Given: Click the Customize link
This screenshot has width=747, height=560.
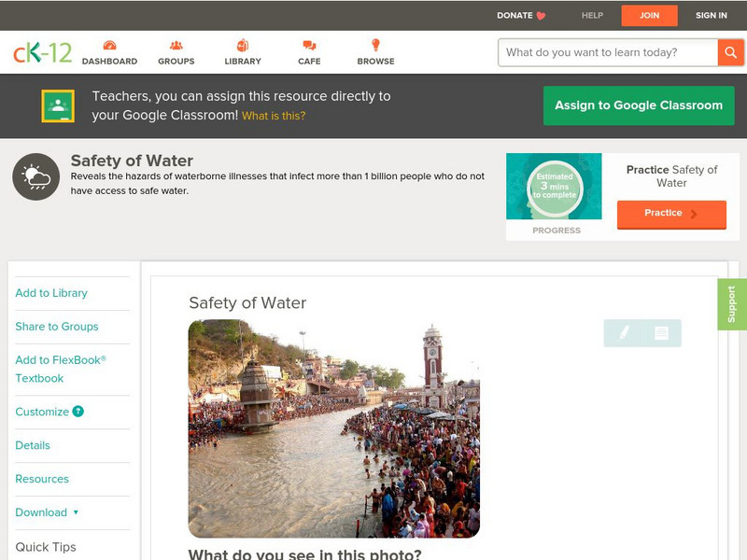Looking at the screenshot, I should [42, 412].
